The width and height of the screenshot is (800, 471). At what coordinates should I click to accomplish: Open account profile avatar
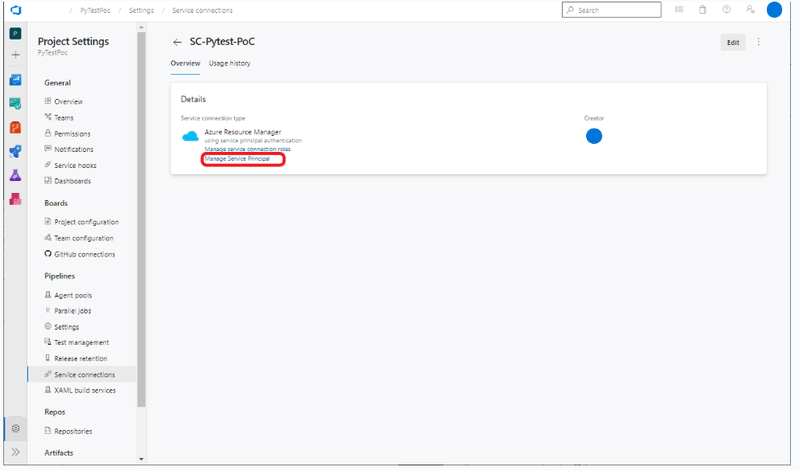pos(774,10)
